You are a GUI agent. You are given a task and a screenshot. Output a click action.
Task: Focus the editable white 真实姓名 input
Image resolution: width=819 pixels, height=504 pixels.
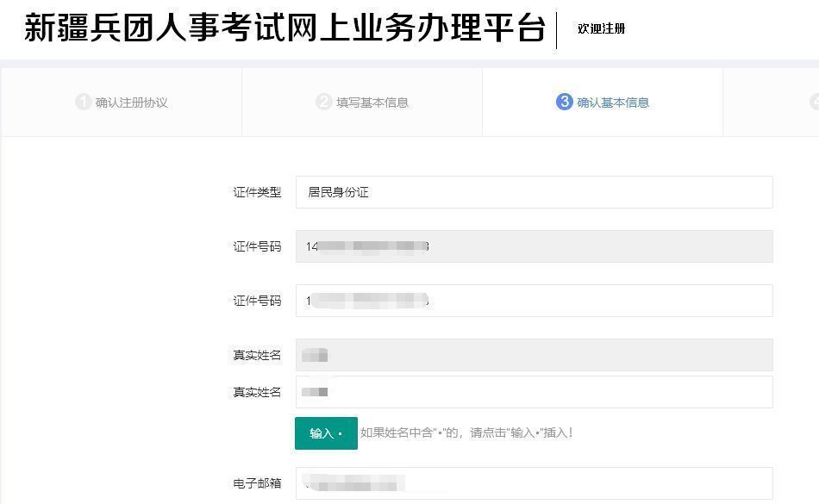tap(534, 392)
